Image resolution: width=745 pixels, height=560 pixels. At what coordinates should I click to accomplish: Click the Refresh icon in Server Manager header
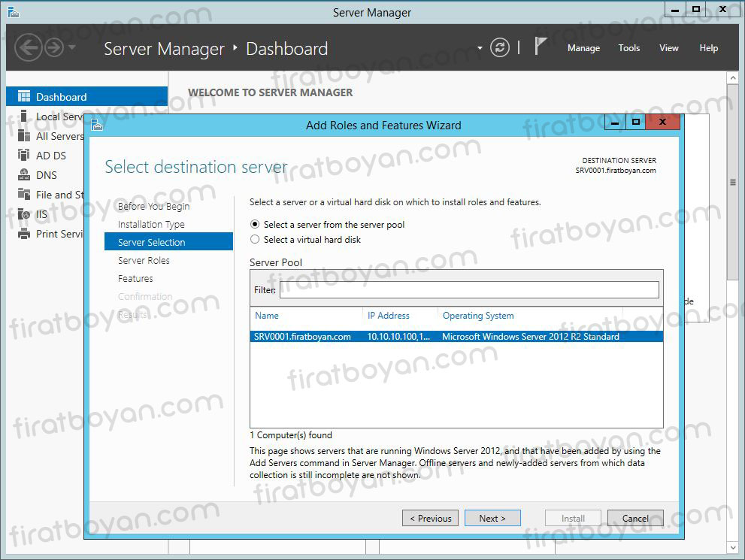point(499,47)
